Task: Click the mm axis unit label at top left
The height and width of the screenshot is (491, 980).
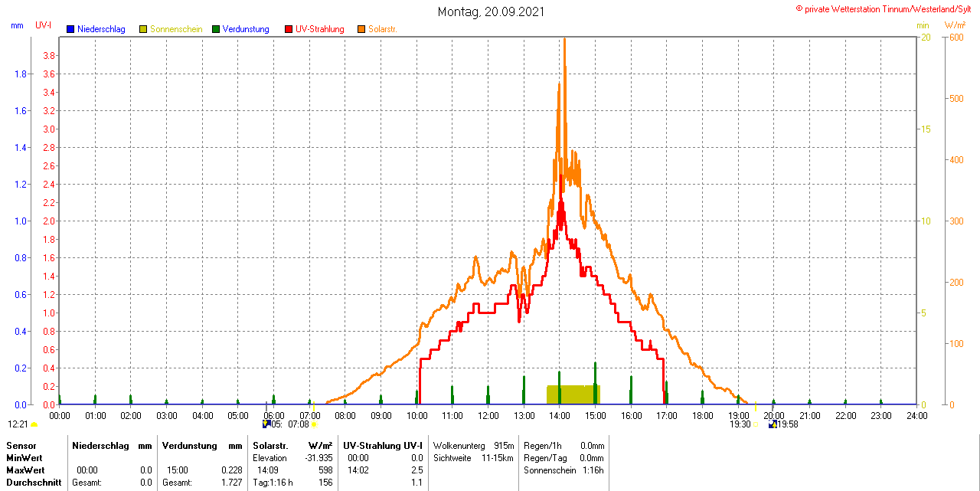Action: pyautogui.click(x=17, y=25)
